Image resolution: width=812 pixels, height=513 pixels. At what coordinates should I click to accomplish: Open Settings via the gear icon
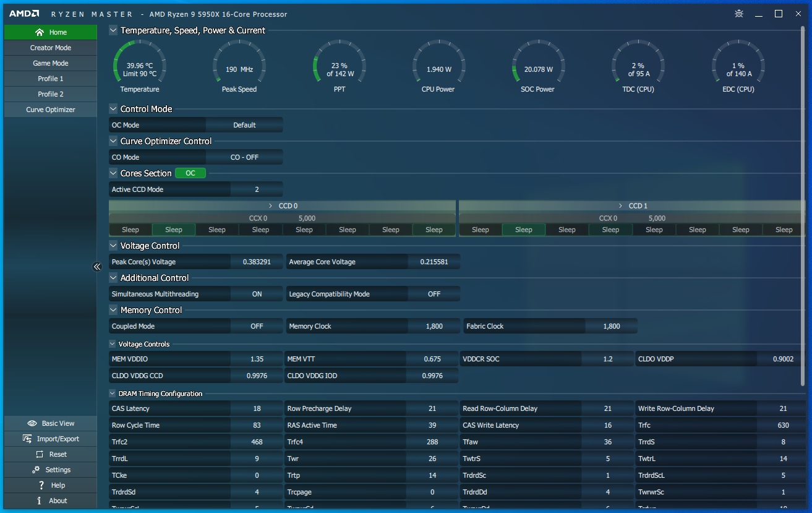coord(36,470)
